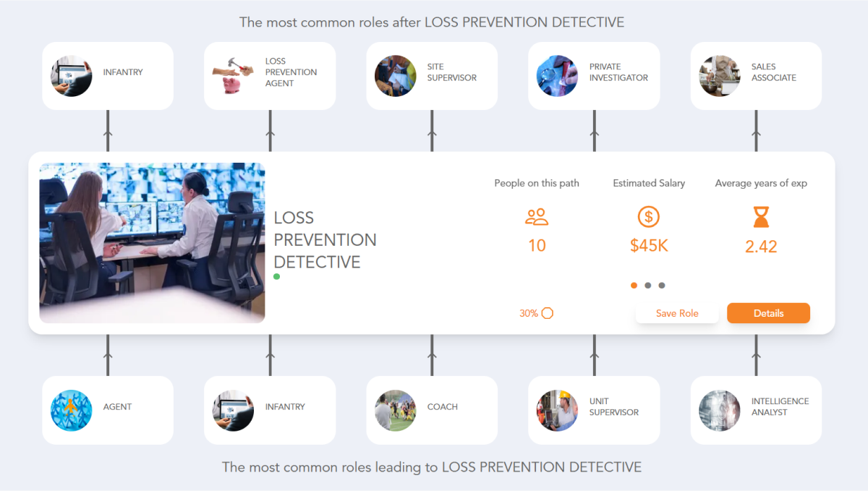The height and width of the screenshot is (491, 868).
Task: Click the blue Agent network icon
Action: [72, 409]
